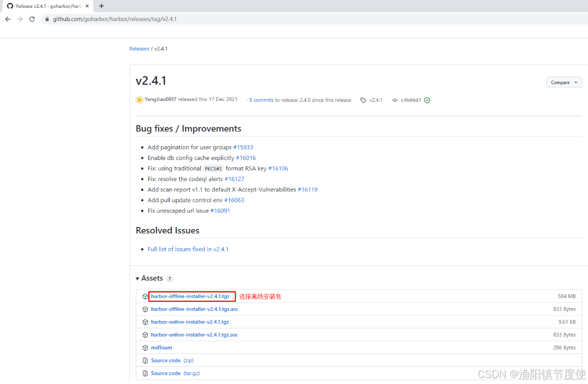Focus the github.com address bar URL
Viewport: 588px width, 384px height.
[x=115, y=19]
